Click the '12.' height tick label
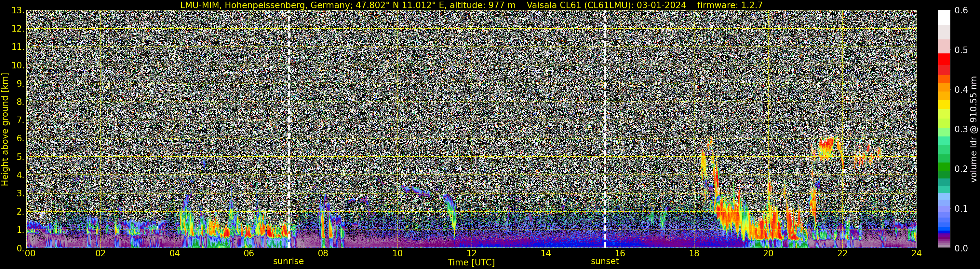This screenshot has height=269, width=980. (x=18, y=29)
